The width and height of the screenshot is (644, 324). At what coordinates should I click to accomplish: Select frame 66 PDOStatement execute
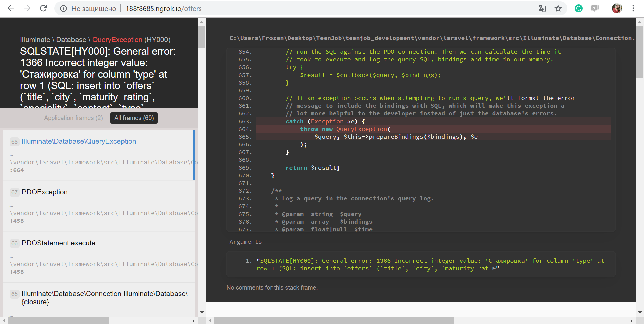click(x=99, y=257)
